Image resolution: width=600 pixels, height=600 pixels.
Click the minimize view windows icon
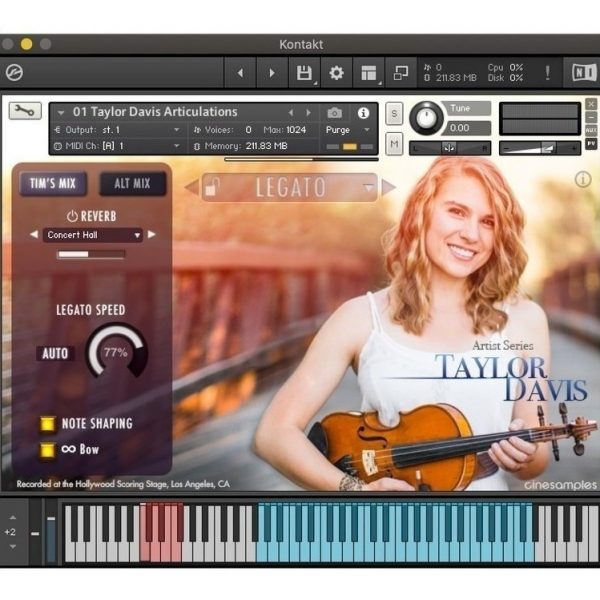401,73
